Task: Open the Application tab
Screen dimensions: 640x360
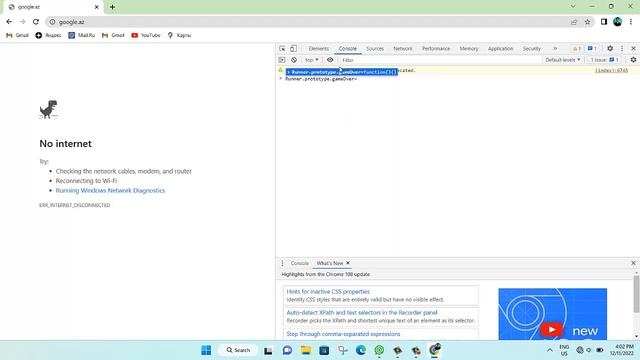Action: pyautogui.click(x=500, y=49)
